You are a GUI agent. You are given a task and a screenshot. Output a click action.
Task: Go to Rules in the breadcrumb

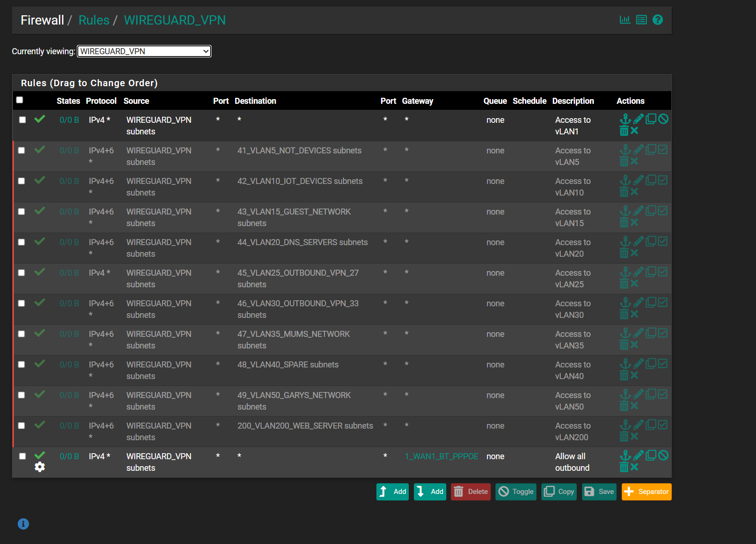(94, 20)
